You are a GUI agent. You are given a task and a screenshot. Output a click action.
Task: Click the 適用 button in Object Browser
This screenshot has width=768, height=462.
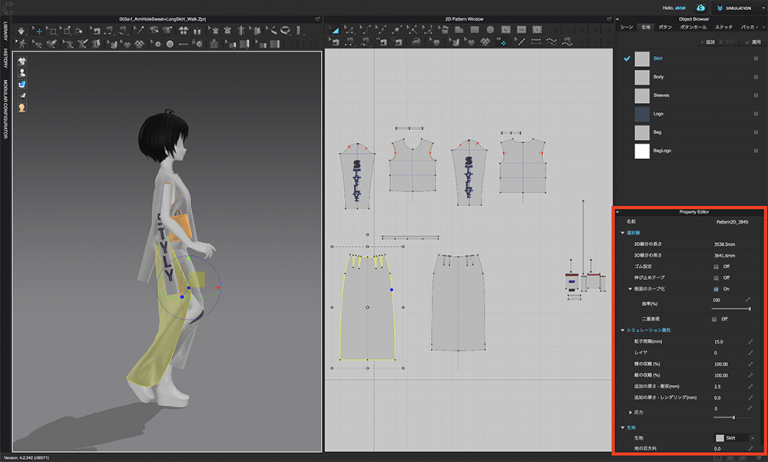coord(753,42)
